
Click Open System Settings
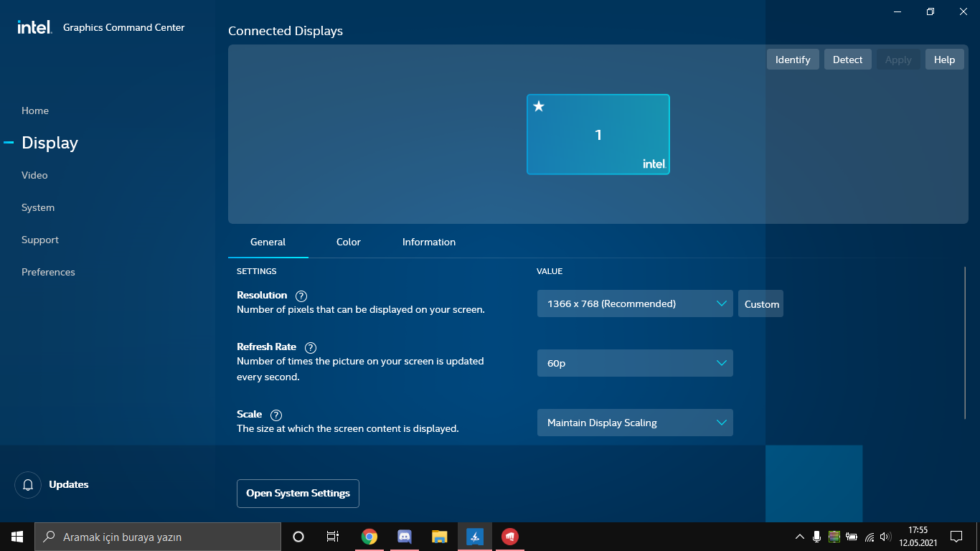pos(298,494)
